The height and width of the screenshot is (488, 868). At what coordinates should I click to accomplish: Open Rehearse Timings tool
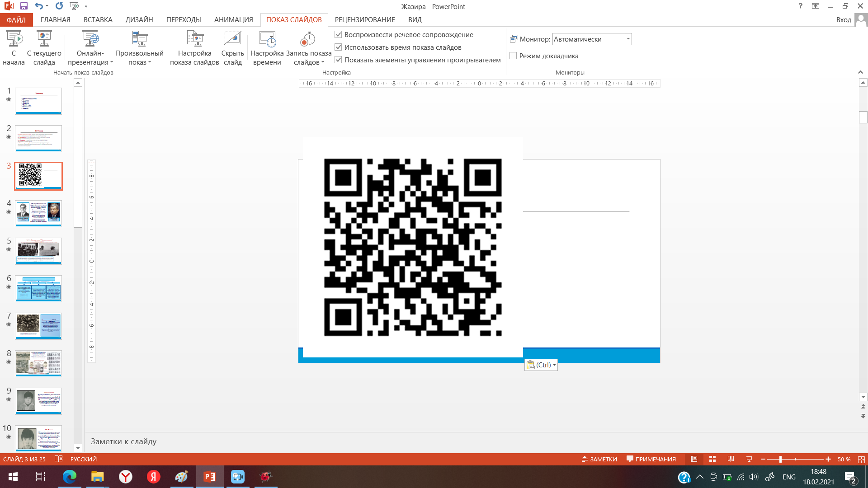click(267, 40)
